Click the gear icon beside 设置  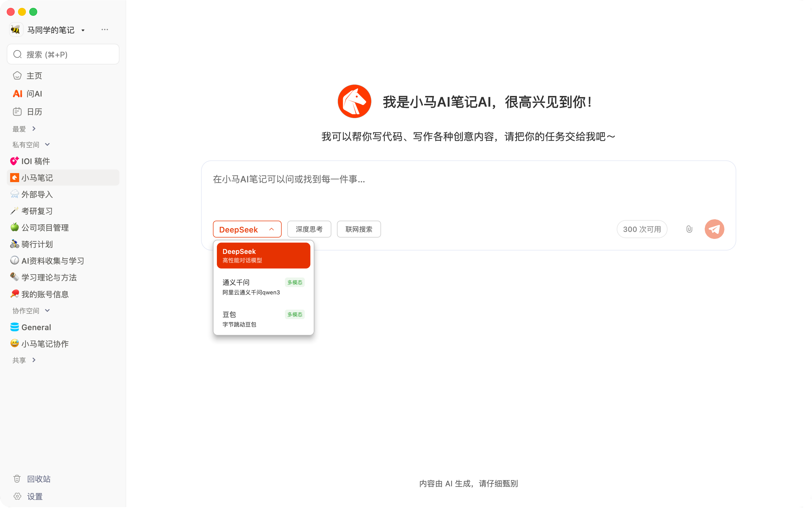click(17, 496)
